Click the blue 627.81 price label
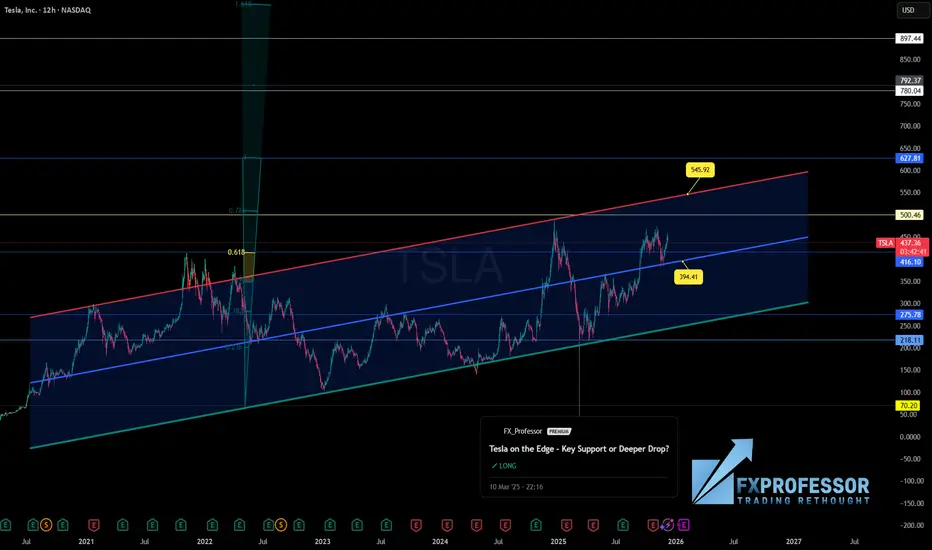The image size is (932, 550). (909, 158)
